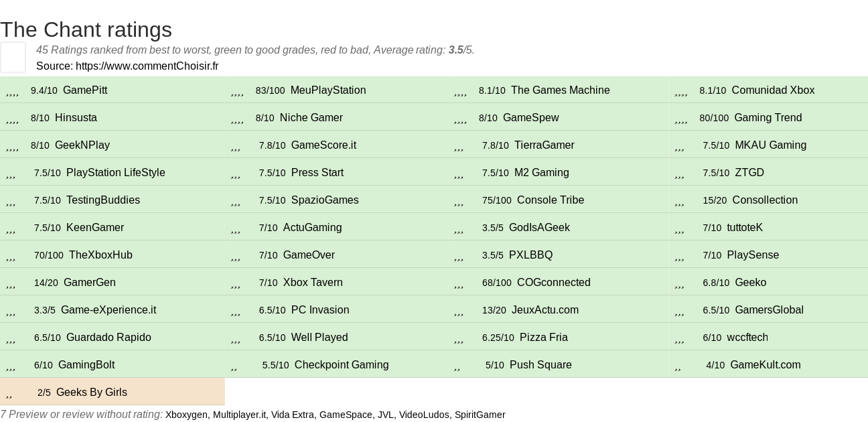Viewport: 868px width, 422px height.
Task: Open the Xboxygen preview link
Action: (x=186, y=415)
